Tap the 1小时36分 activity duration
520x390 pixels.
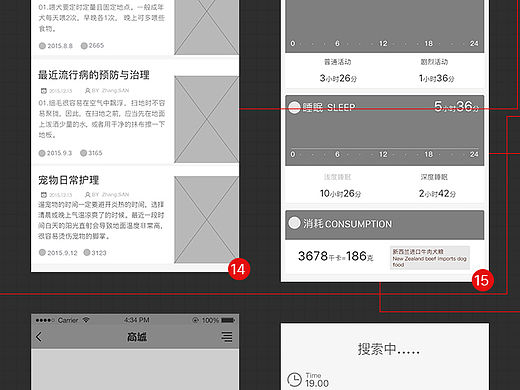[x=437, y=78]
